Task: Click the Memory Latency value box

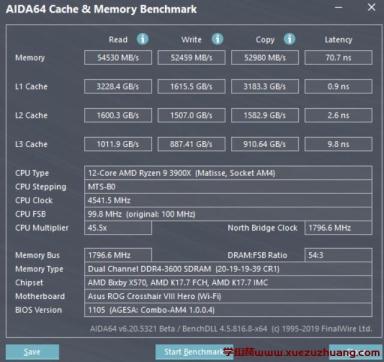Action: 338,58
